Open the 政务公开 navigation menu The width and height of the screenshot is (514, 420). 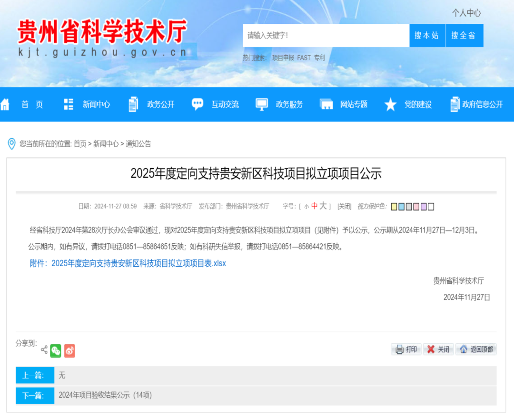click(x=159, y=104)
